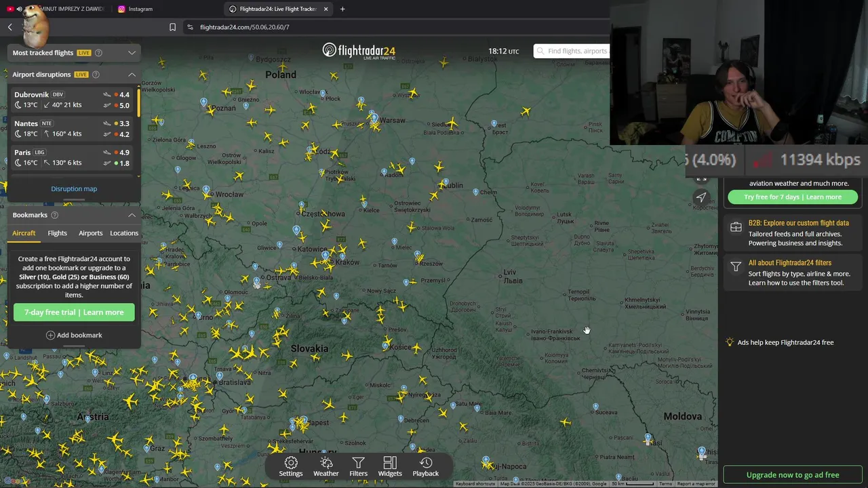
Task: Click the lightbulb icon by ads notice
Action: pyautogui.click(x=730, y=342)
